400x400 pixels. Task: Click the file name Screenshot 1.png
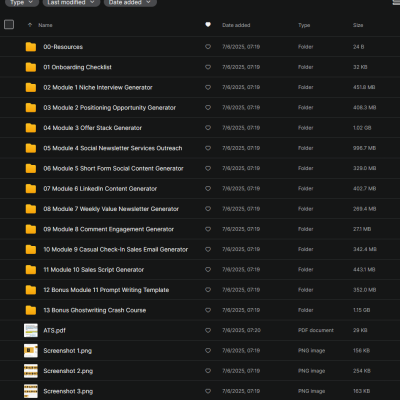(67, 351)
